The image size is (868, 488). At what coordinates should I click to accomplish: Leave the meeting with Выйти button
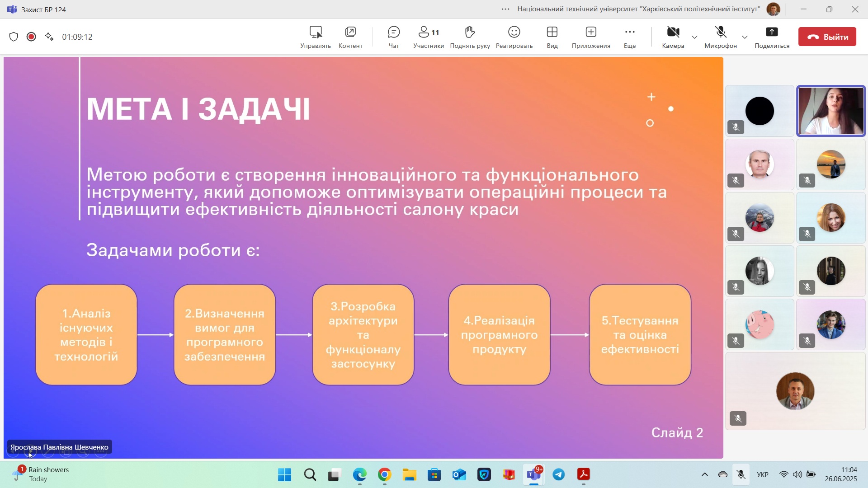click(x=827, y=37)
